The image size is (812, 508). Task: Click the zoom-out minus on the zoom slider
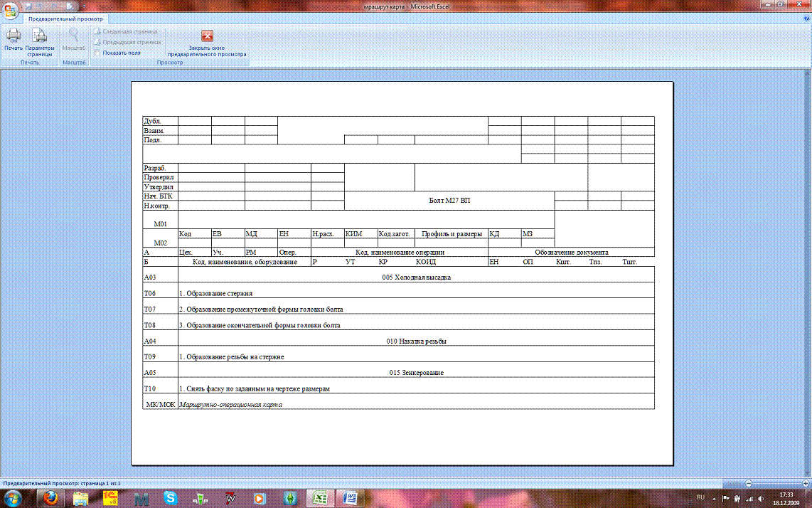click(748, 483)
